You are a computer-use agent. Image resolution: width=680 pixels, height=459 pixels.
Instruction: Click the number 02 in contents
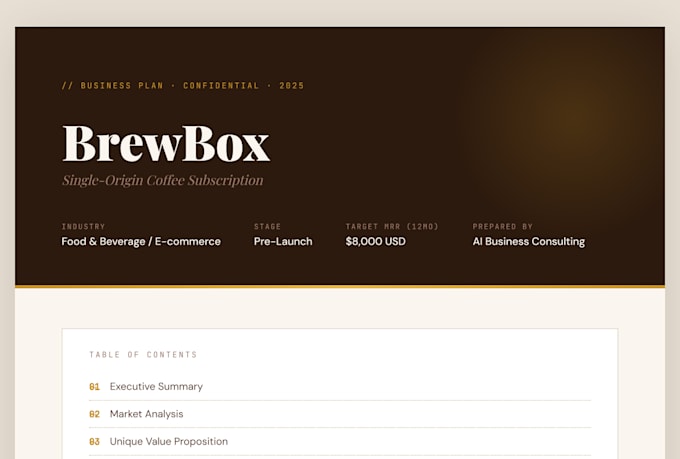pos(95,414)
